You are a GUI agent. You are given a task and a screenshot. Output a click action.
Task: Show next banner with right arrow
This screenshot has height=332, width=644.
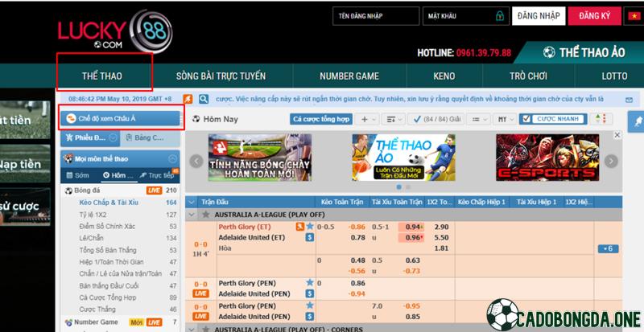[611, 161]
